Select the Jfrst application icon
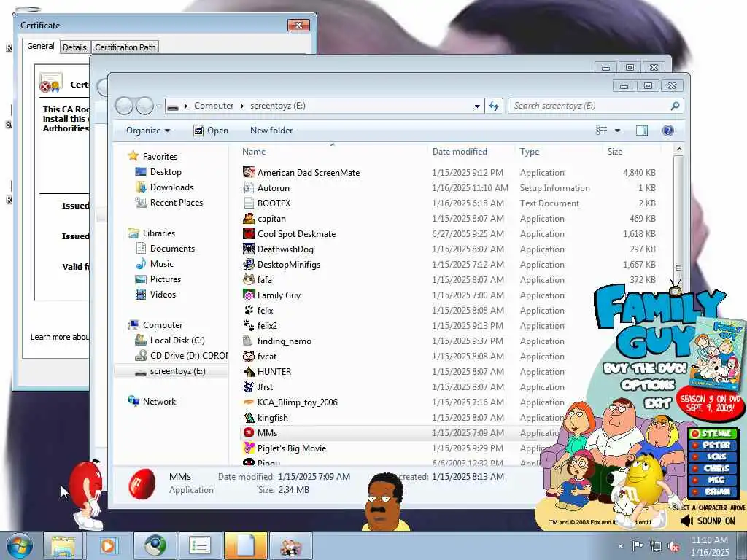The width and height of the screenshot is (747, 560). tap(248, 386)
